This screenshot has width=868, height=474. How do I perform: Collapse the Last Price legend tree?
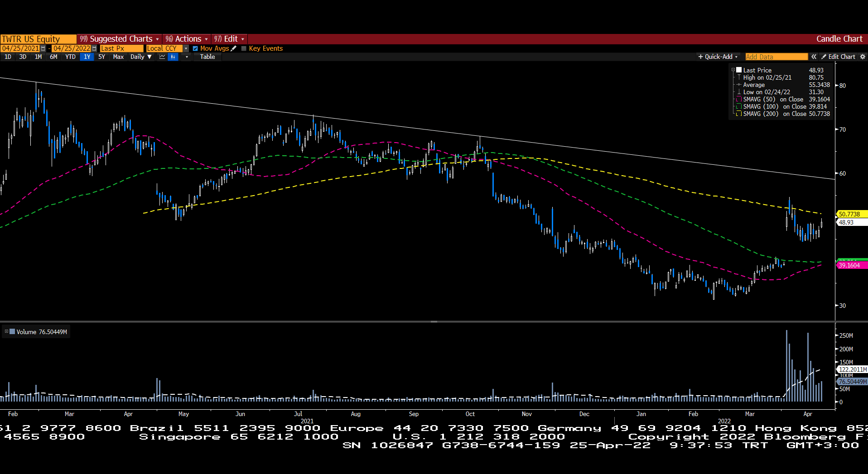click(x=733, y=70)
